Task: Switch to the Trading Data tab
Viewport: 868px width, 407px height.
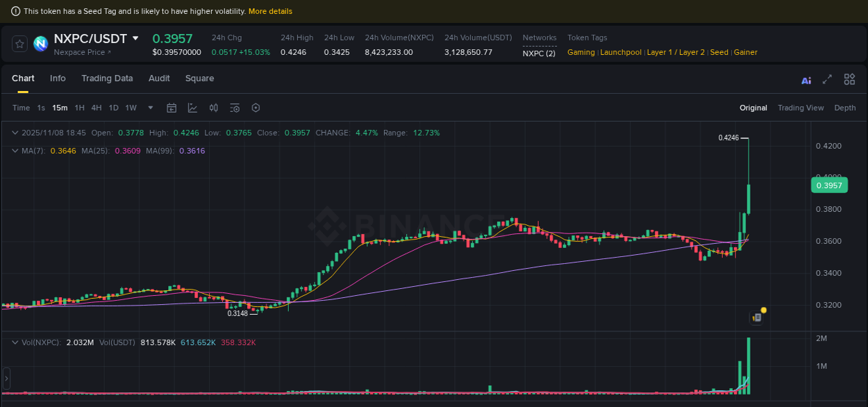Action: [x=107, y=78]
